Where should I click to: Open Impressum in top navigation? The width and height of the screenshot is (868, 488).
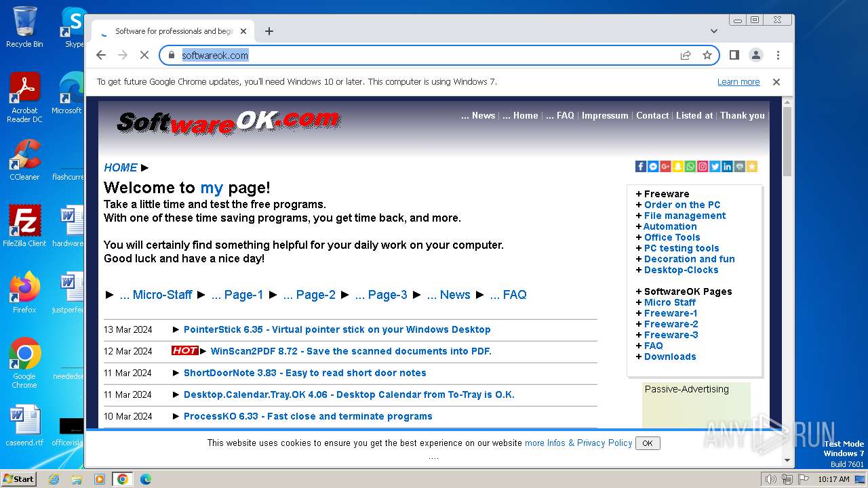point(605,115)
